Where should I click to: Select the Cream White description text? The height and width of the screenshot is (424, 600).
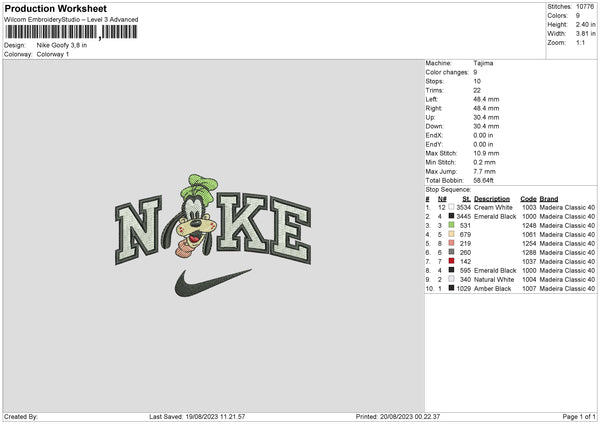coord(493,207)
